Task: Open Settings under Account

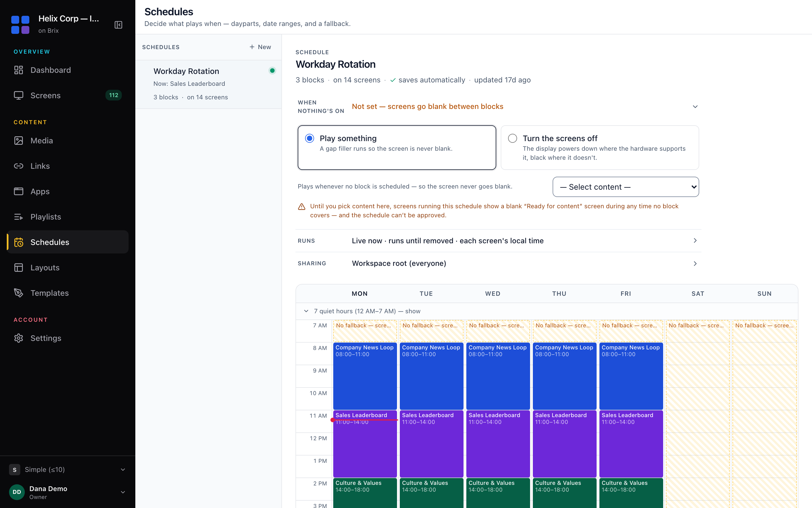Action: 67,338
